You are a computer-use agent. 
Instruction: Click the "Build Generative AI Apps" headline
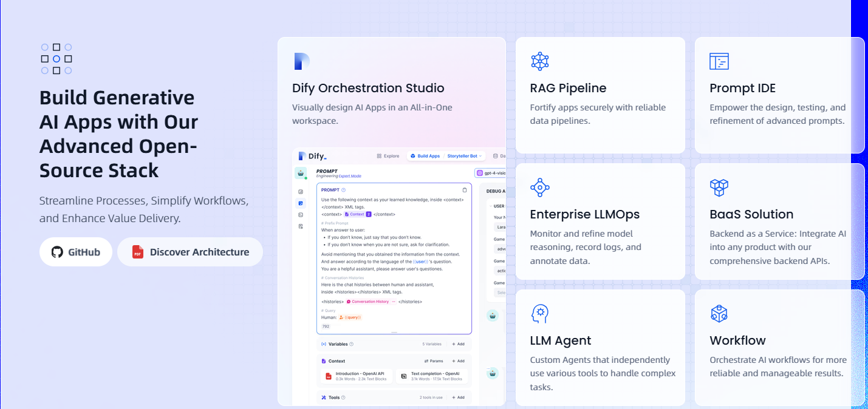119,134
